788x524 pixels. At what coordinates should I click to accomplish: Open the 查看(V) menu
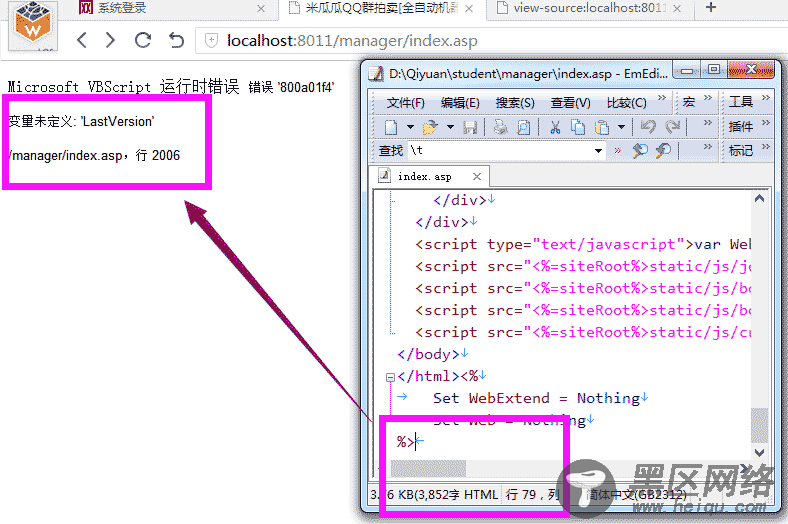point(570,102)
